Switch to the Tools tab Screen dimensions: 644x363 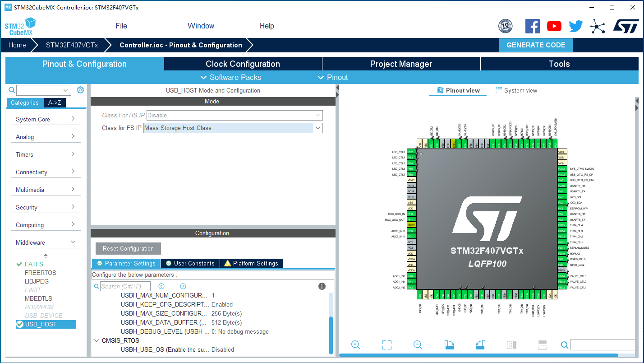pos(559,64)
